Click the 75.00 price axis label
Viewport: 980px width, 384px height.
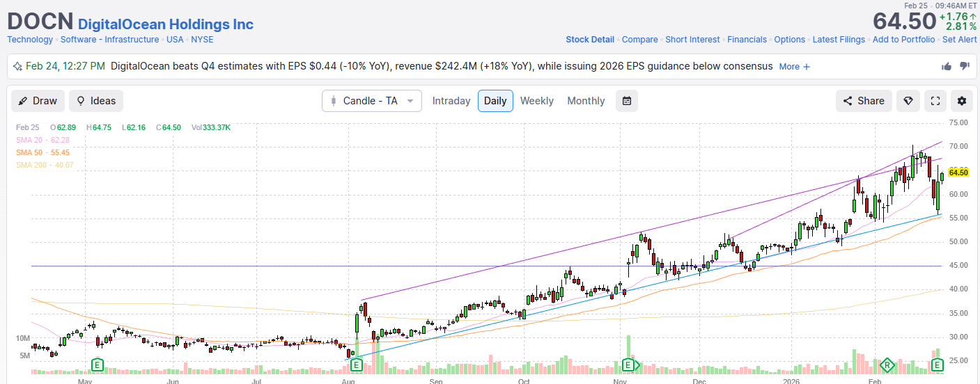click(958, 123)
